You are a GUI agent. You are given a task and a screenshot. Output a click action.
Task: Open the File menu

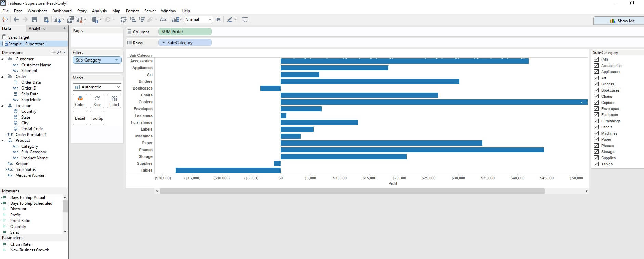pos(5,11)
